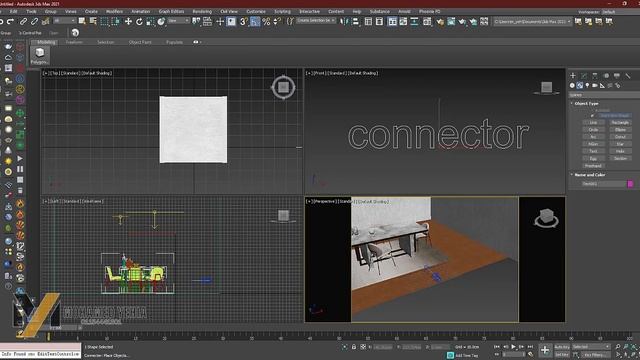640x360 pixels.
Task: Click the Unlink Selection icon
Action: [34, 21]
